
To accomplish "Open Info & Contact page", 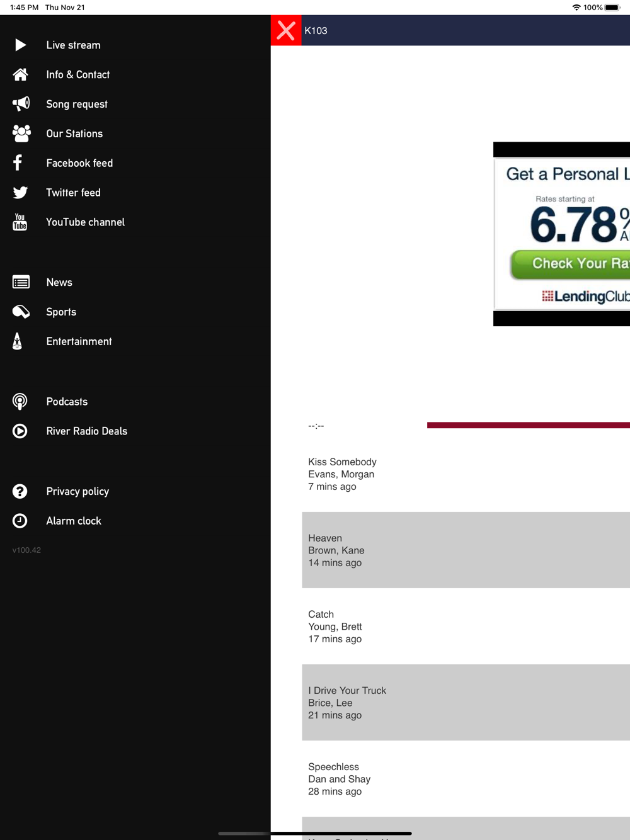I will [x=78, y=74].
